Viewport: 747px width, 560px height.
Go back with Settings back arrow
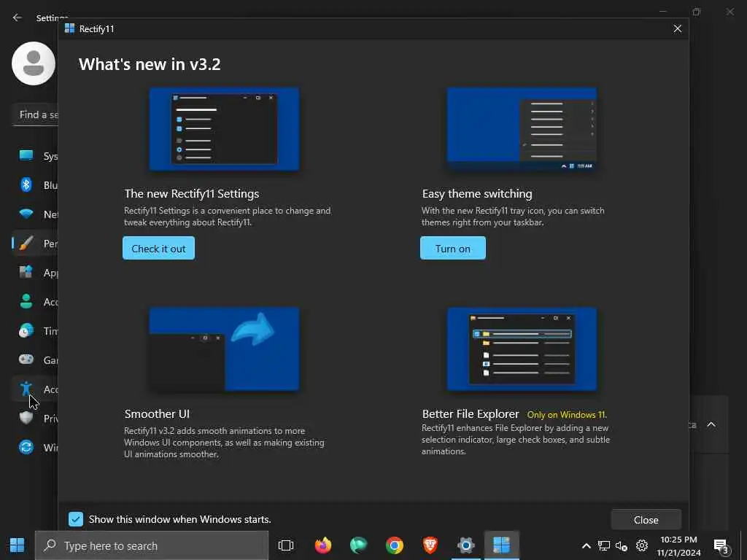(x=18, y=17)
